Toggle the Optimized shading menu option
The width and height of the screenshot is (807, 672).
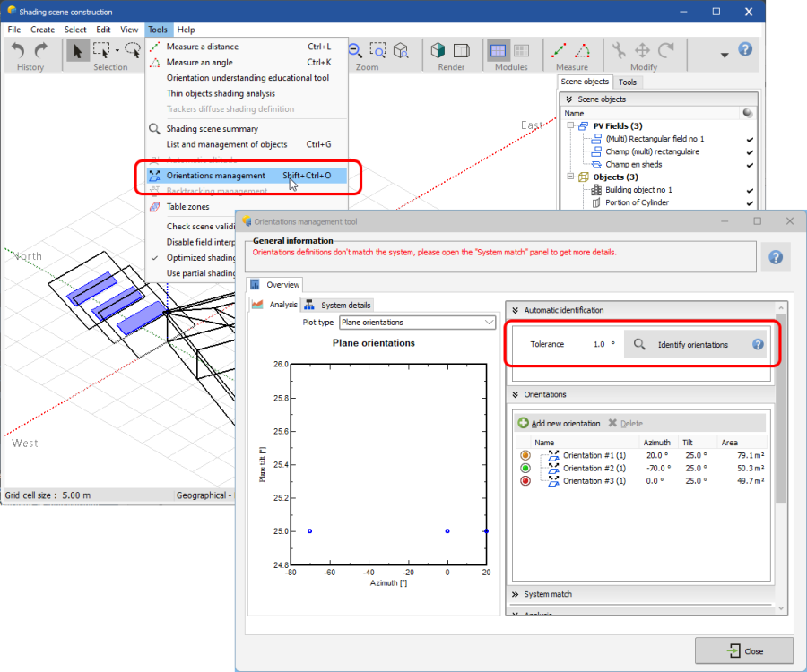tap(199, 258)
